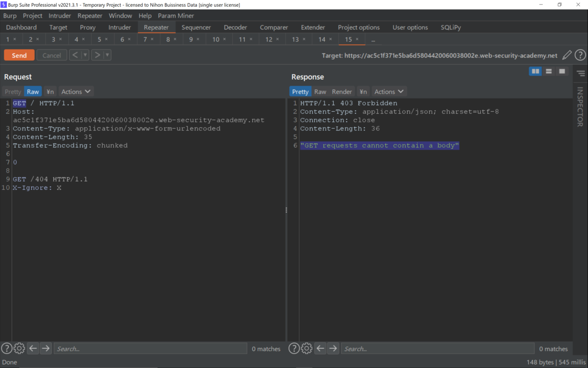Open the Intruder menu in the menu bar
This screenshot has width=588, height=368.
coord(60,16)
